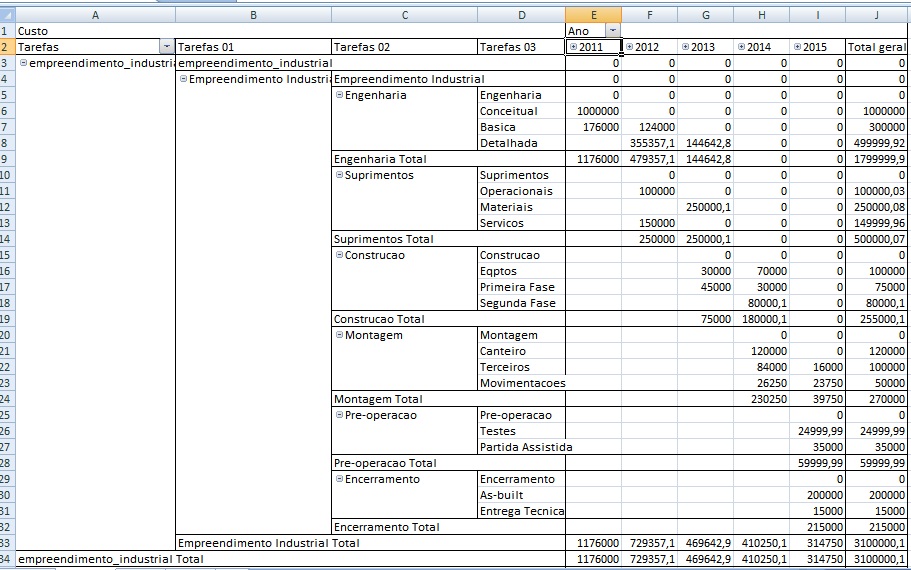Viewport: 911px width, 570px height.
Task: Collapse Empreendimento Industrial group in column B
Action: (x=183, y=78)
